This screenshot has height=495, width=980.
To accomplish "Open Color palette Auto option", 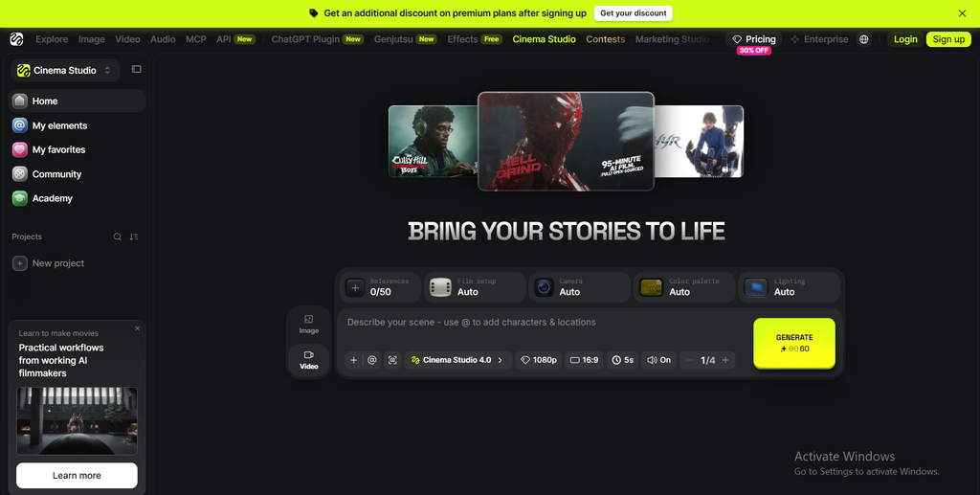I will coord(684,287).
